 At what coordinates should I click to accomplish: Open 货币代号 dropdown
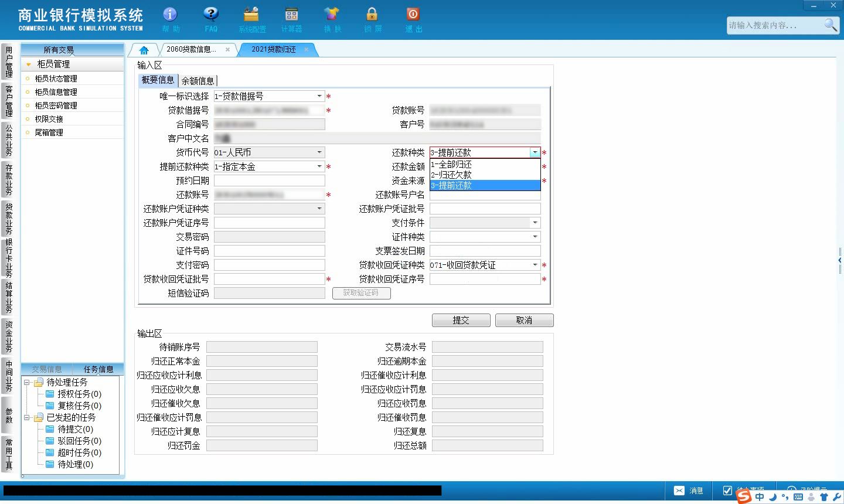click(x=319, y=152)
